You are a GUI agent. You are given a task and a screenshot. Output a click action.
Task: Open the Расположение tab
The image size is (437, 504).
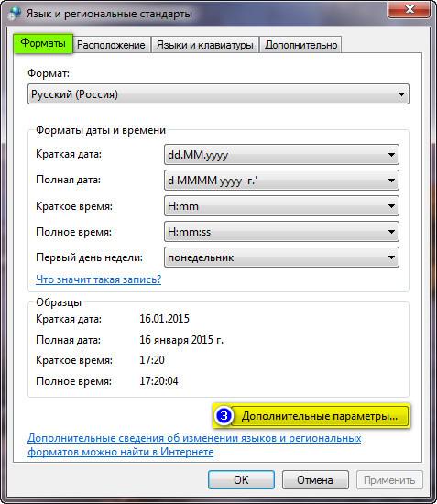(x=111, y=44)
